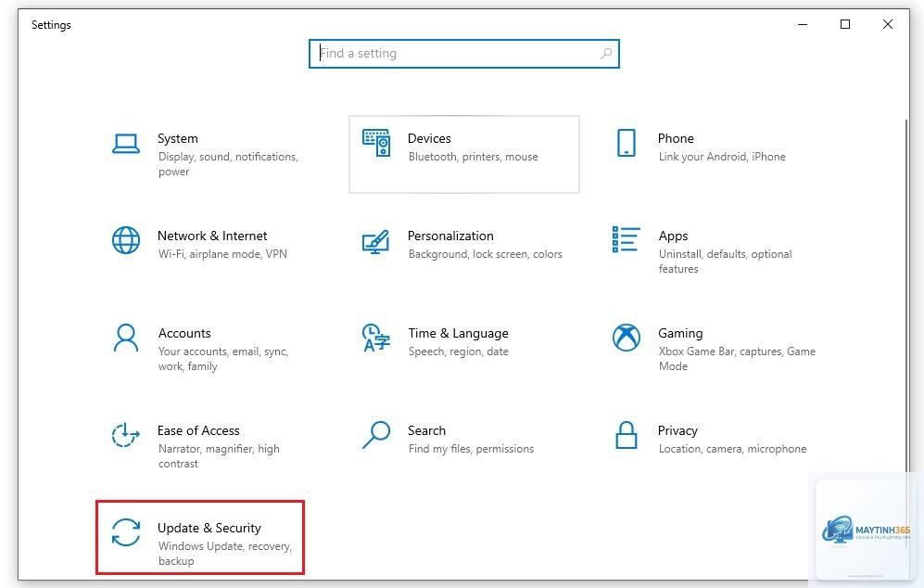Open the Devices settings title
924x588 pixels.
(429, 138)
